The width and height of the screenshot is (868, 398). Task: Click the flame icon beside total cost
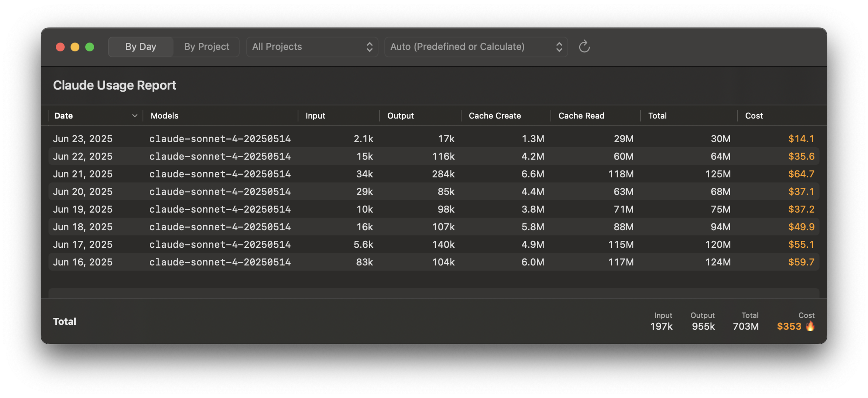click(810, 326)
